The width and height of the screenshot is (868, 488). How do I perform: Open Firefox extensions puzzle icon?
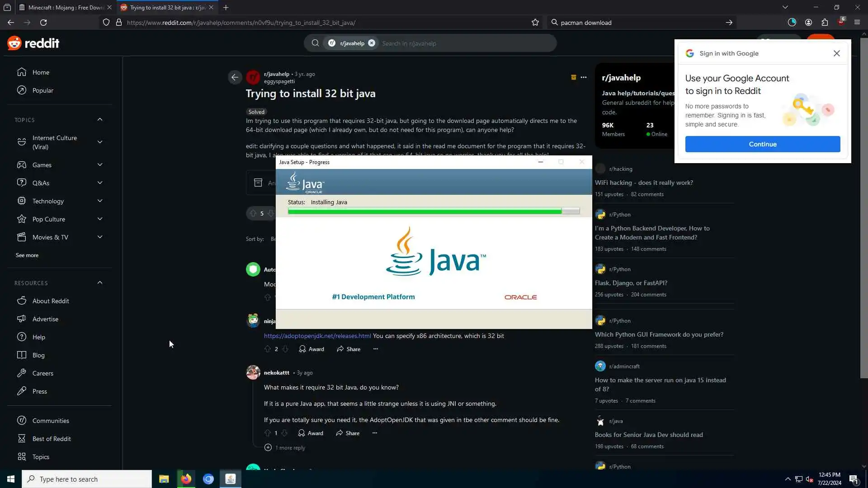pyautogui.click(x=825, y=23)
